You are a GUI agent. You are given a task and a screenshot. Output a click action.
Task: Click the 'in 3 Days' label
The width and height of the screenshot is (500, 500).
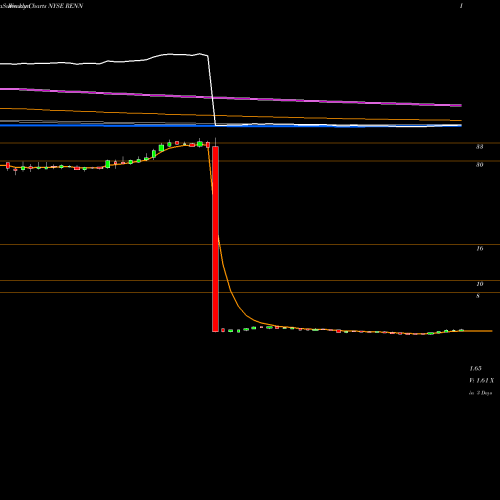click(x=480, y=393)
